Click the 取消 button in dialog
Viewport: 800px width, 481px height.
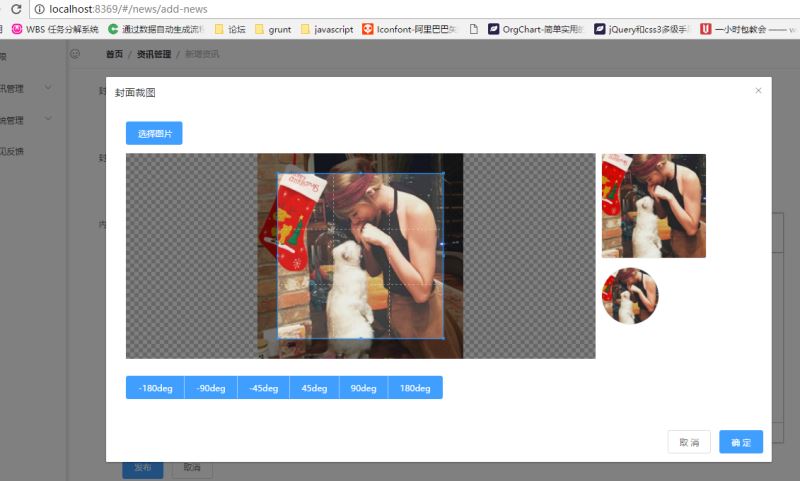click(689, 442)
